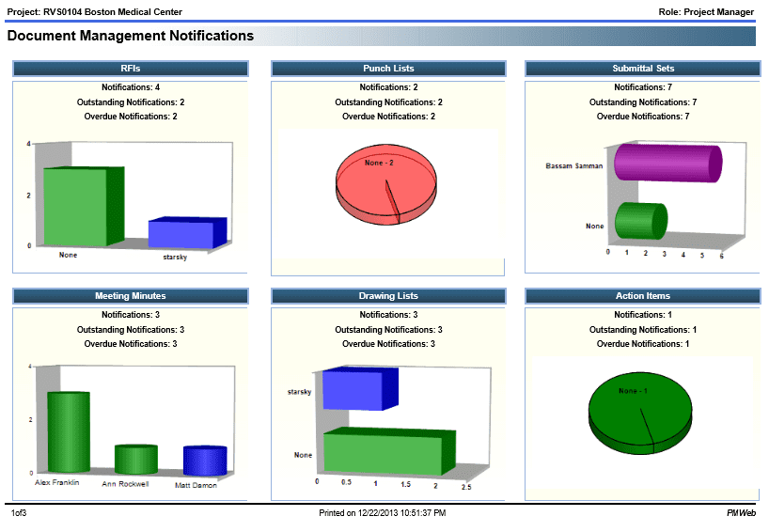This screenshot has width=769, height=532.
Task: Click the 'Document Management Notifications' title
Action: pyautogui.click(x=131, y=36)
